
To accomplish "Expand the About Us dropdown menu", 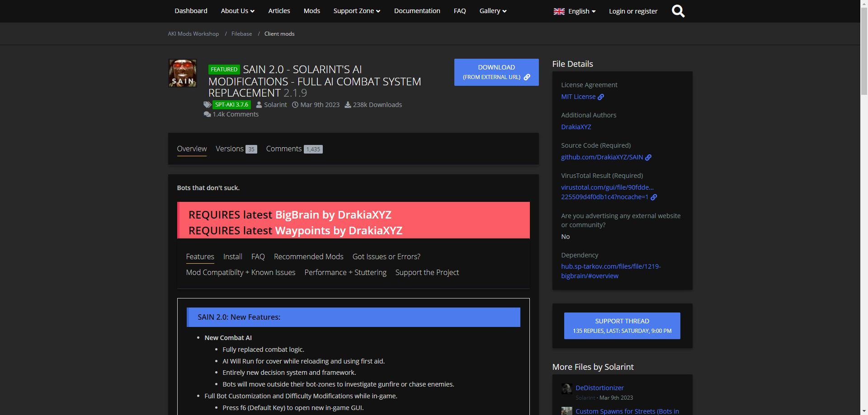I will point(237,11).
